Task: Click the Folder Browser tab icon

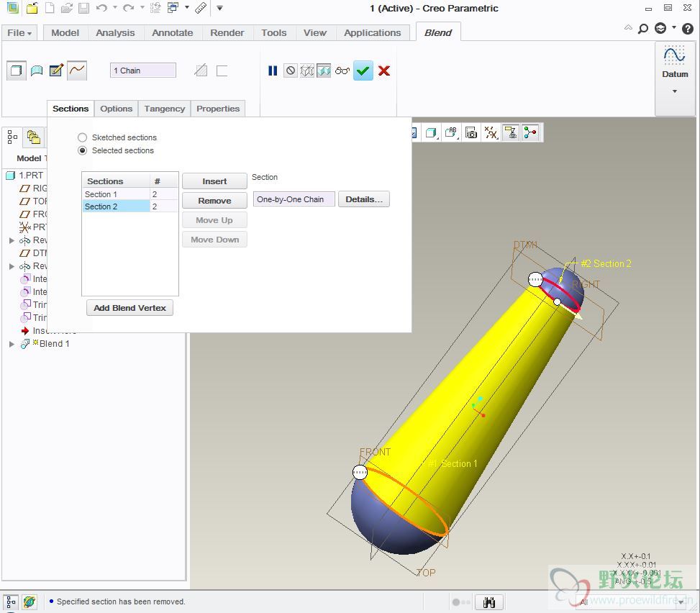Action: click(34, 137)
